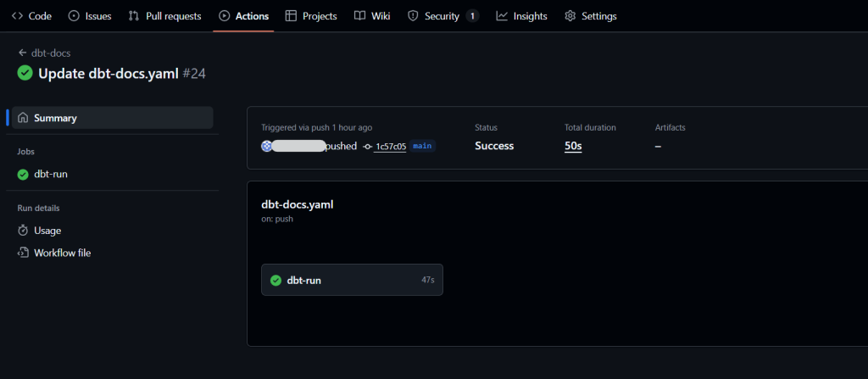The width and height of the screenshot is (868, 379).
Task: Click the Success status text
Action: (494, 146)
